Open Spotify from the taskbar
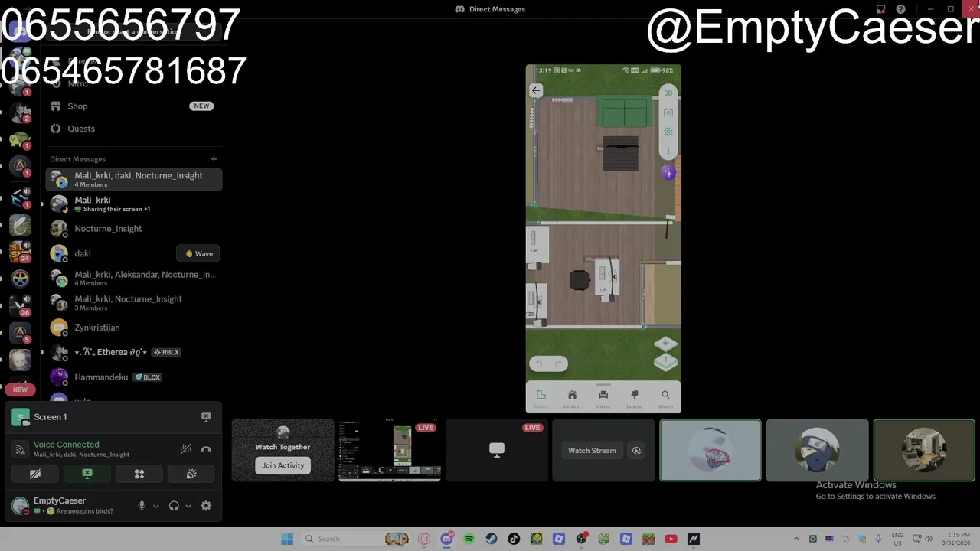 coord(469,539)
